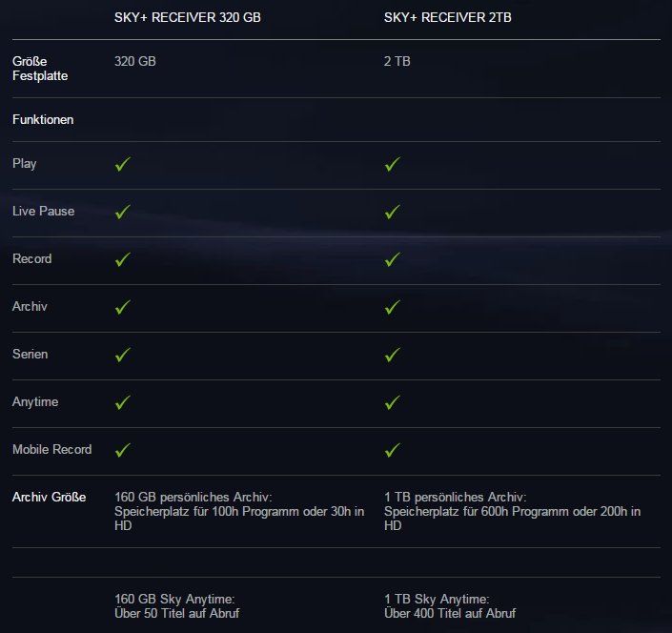Click the Archiv Größe row label

[x=49, y=497]
